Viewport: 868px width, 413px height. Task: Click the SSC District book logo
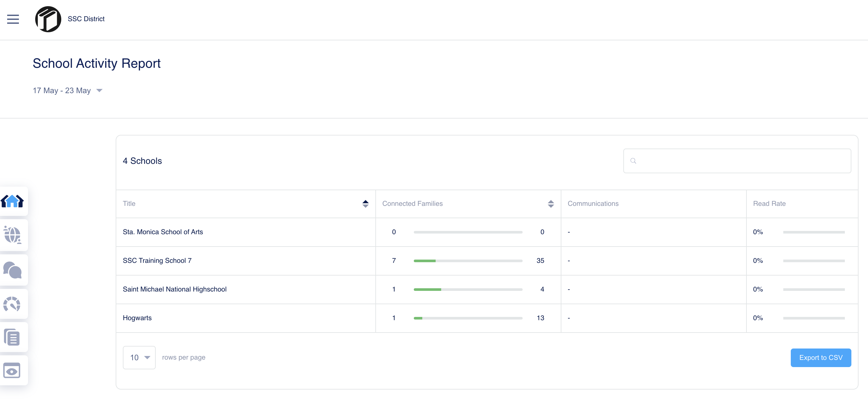(x=48, y=19)
